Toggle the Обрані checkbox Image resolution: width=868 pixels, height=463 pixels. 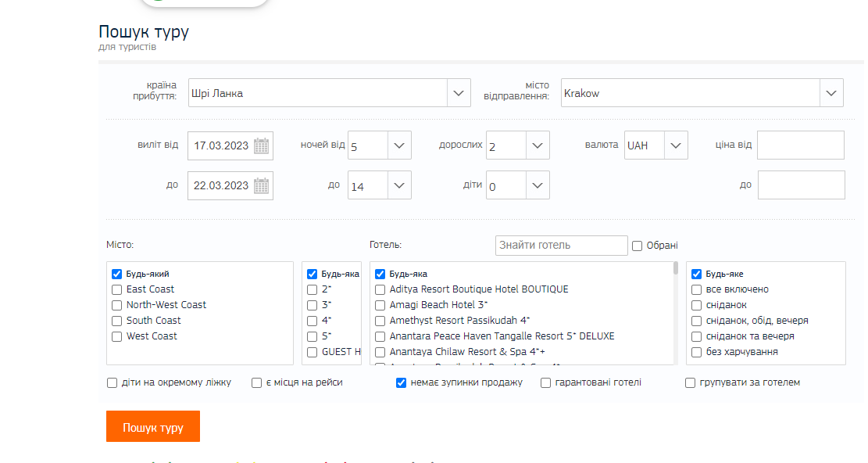(x=638, y=246)
